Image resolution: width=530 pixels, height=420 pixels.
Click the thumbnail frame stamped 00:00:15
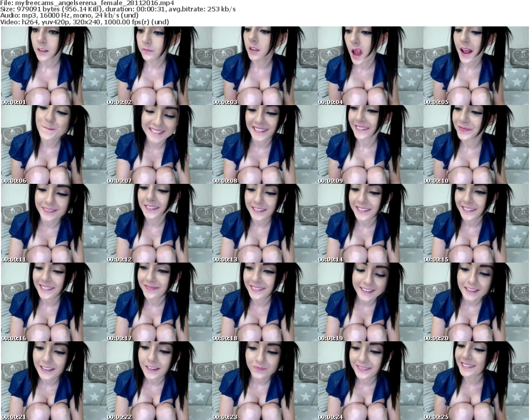pyautogui.click(x=476, y=223)
